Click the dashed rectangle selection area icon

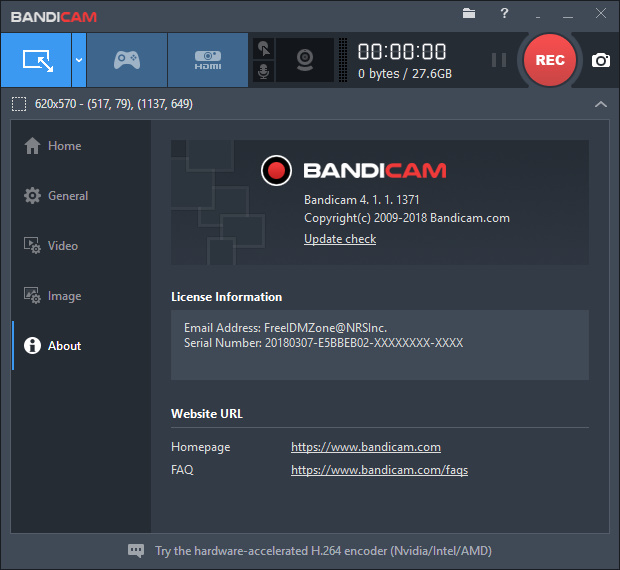(x=19, y=104)
